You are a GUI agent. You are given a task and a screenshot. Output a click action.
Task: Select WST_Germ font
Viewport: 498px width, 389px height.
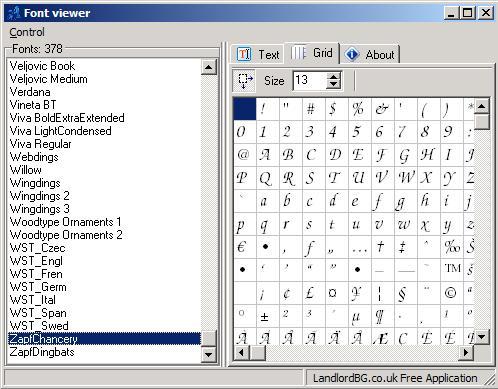tap(38, 287)
